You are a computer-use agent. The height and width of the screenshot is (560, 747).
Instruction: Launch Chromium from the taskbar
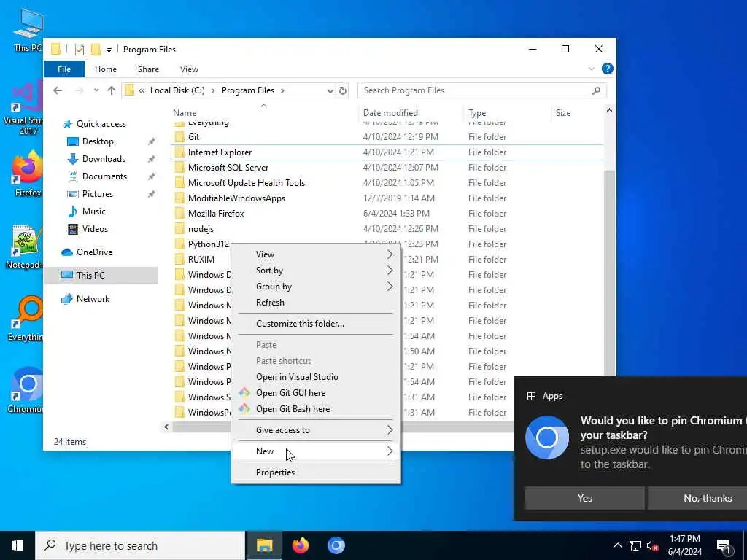(336, 545)
